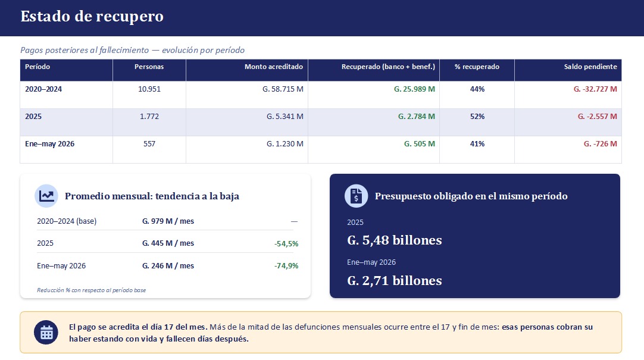Click the 52% recovered cell for 2025

tap(477, 117)
